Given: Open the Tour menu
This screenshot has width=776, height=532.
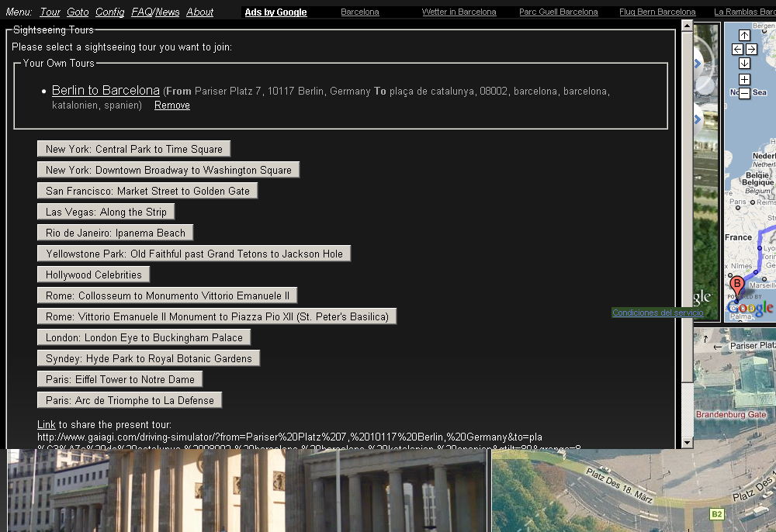Looking at the screenshot, I should (x=50, y=12).
